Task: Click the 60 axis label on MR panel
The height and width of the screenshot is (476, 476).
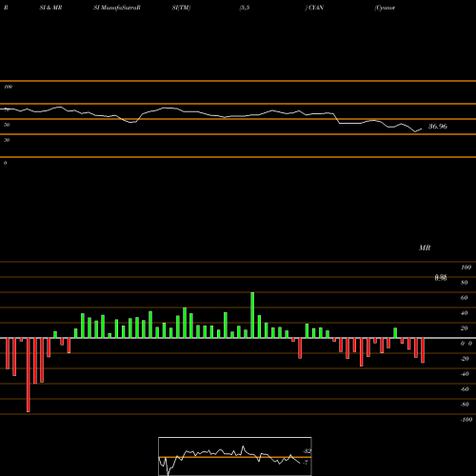Action: pyautogui.click(x=465, y=298)
